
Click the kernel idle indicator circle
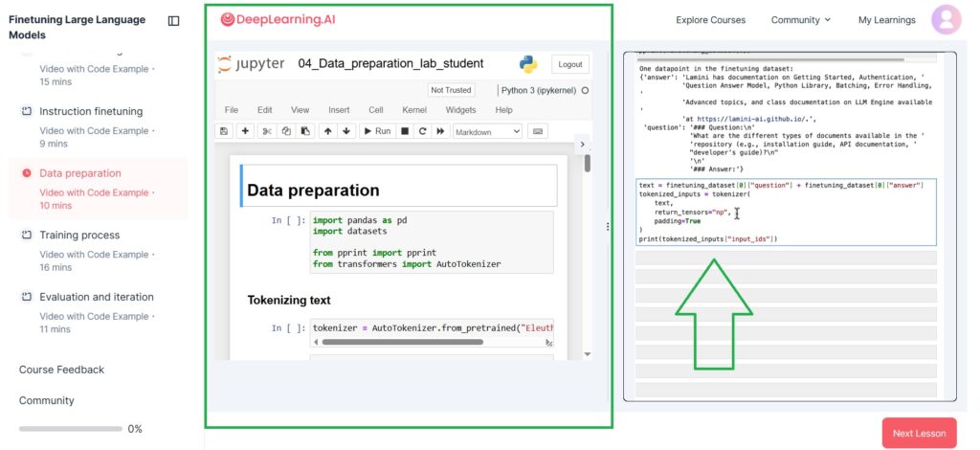tap(585, 91)
